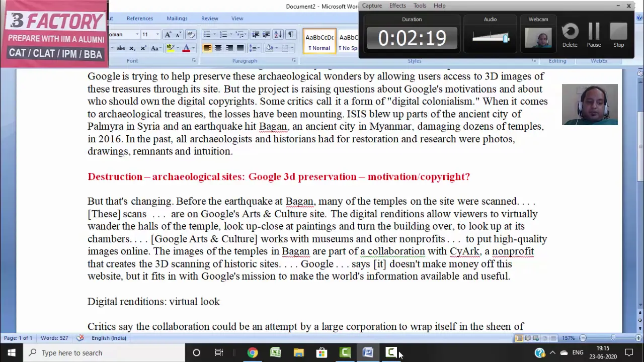Switch to Print Layout view button
Screen dimensions: 644x362
tap(519, 338)
